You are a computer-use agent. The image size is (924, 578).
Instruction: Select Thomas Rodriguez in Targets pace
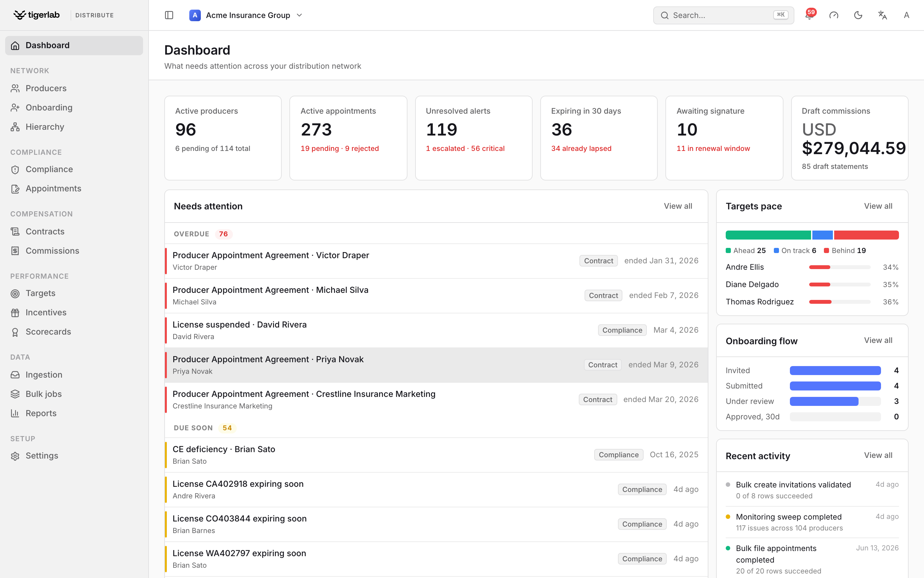pos(760,302)
